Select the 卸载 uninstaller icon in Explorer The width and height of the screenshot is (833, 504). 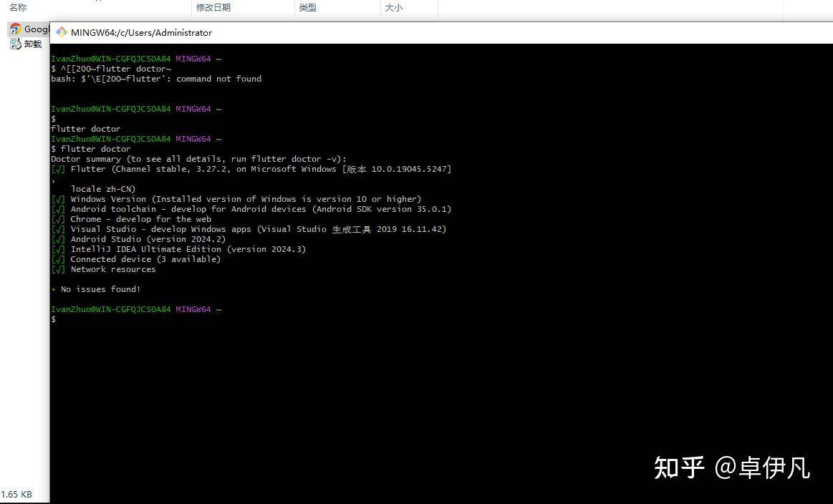coord(16,44)
